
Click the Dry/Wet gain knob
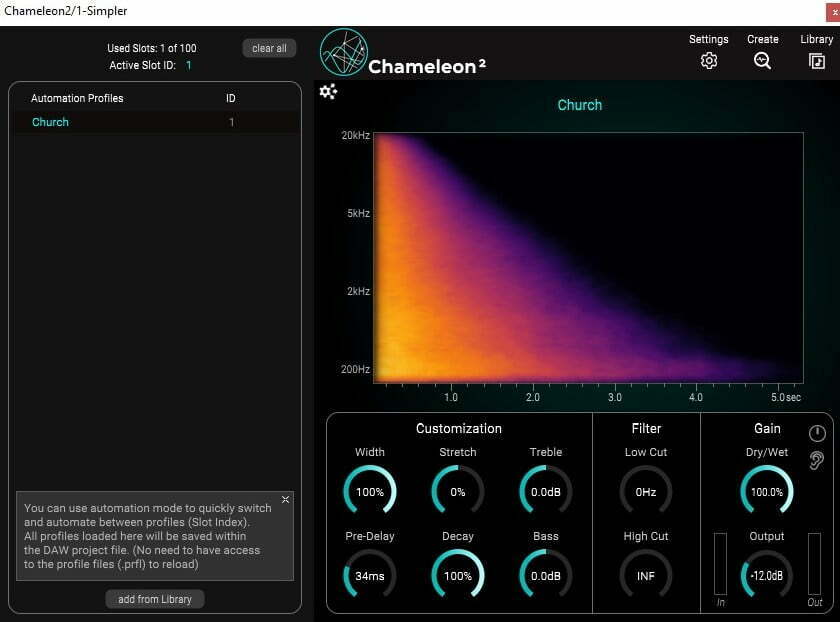(x=767, y=492)
